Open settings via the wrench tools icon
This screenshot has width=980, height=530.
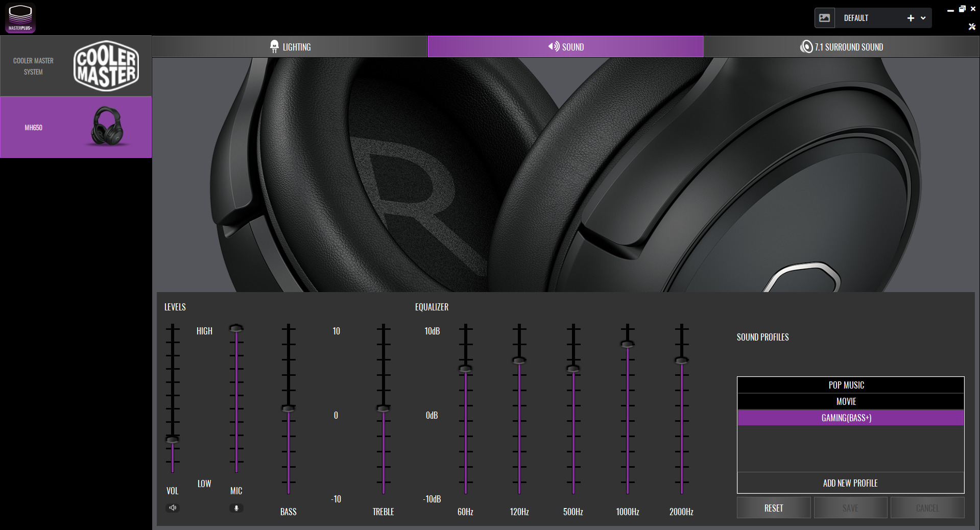point(972,27)
